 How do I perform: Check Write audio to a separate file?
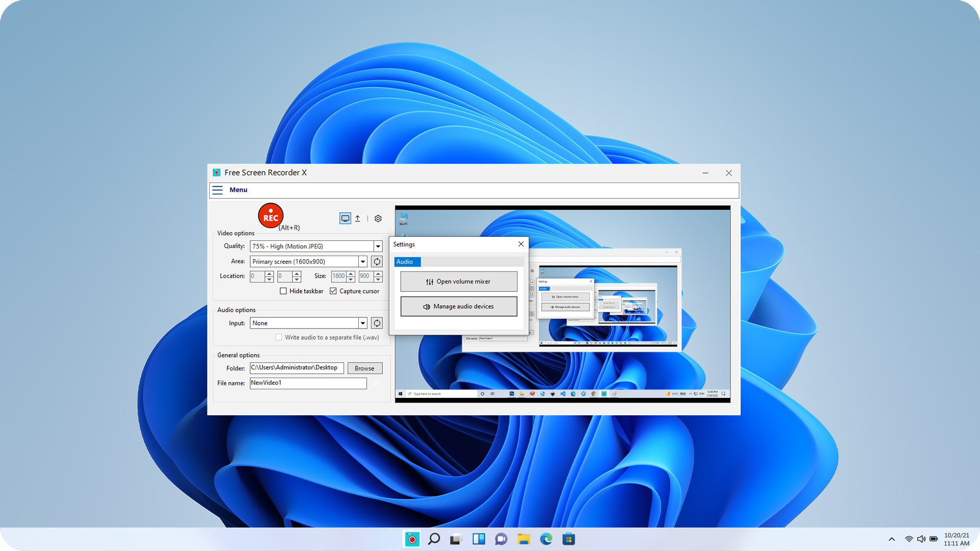(x=279, y=337)
